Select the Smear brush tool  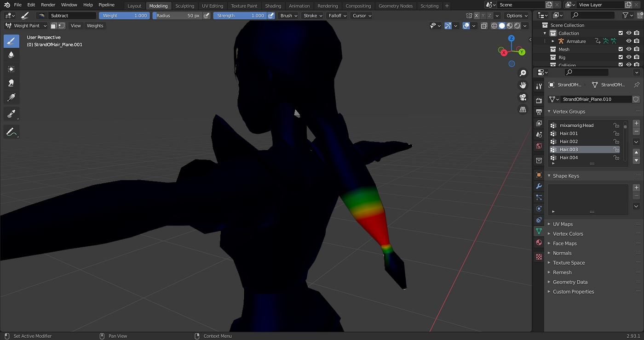[11, 83]
